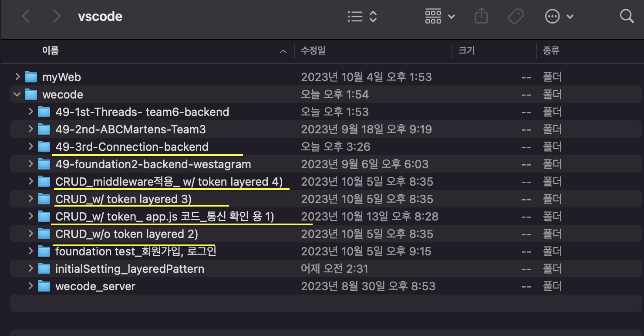Sort by the 종류 column header
Viewport: 644px width, 336px height.
coord(551,51)
